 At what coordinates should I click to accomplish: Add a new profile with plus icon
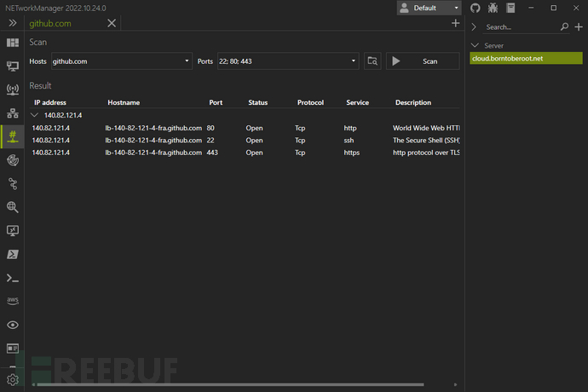click(x=579, y=26)
